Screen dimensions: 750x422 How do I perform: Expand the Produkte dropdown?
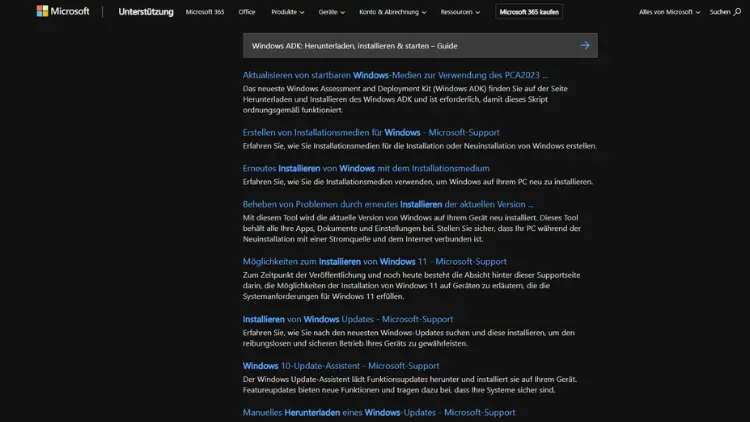287,12
